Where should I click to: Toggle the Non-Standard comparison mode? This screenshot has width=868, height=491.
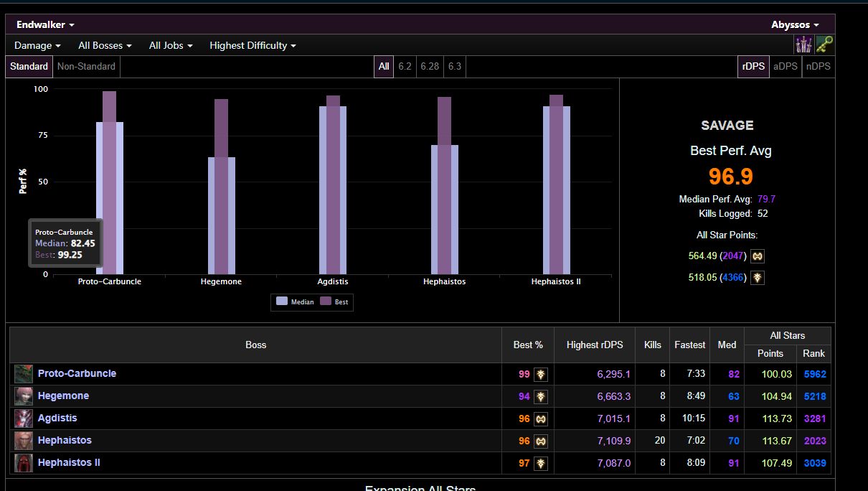pos(86,66)
